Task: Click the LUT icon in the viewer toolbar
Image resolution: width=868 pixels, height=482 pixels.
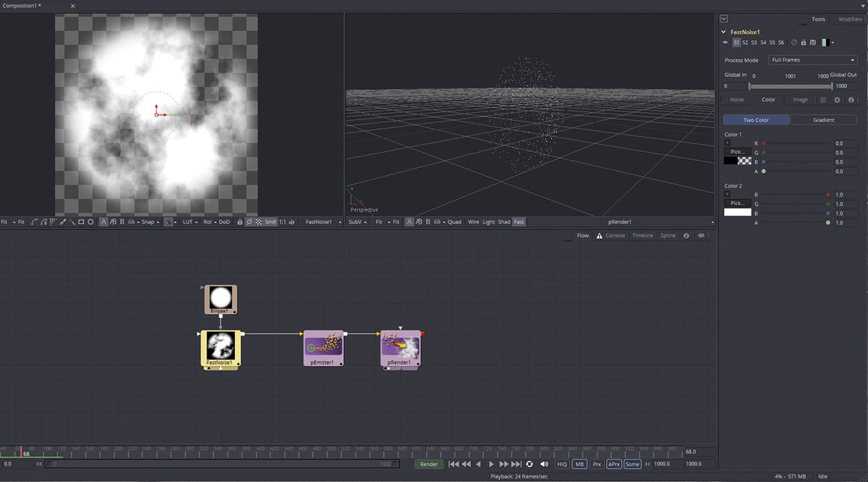Action: point(187,221)
